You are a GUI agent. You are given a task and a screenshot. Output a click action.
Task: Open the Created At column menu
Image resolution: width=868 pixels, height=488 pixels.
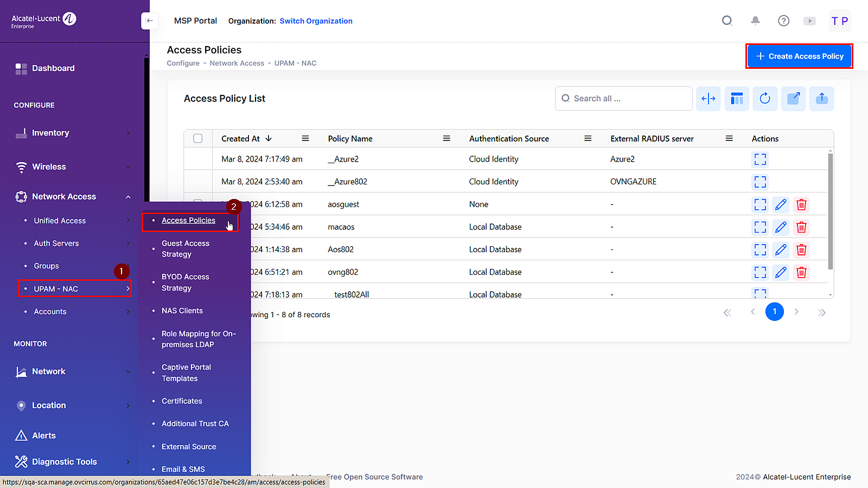[x=305, y=139]
